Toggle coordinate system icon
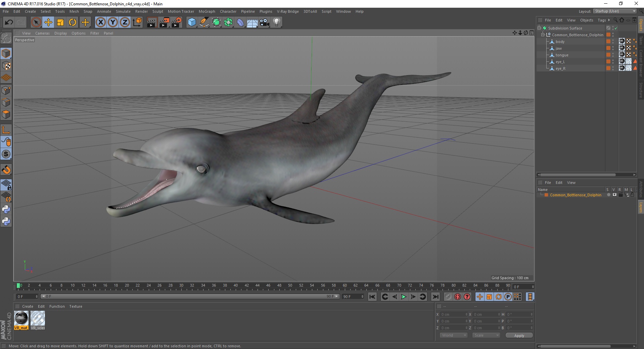The width and height of the screenshot is (644, 349). click(137, 22)
